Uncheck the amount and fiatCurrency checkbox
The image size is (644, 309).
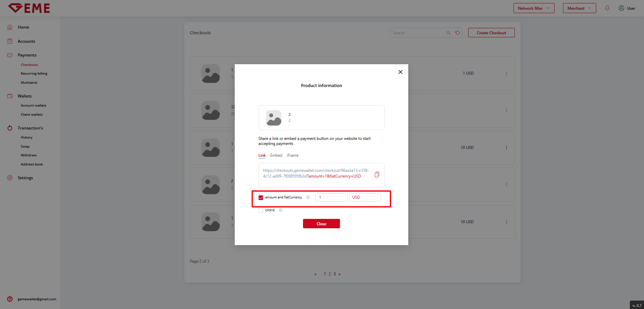(x=261, y=198)
